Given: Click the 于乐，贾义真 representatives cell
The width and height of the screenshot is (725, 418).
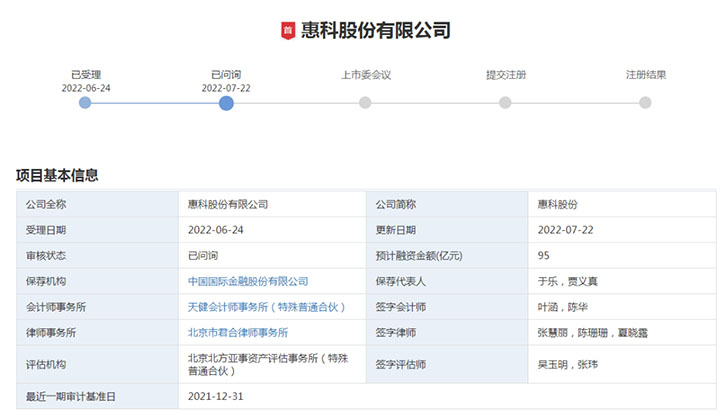Looking at the screenshot, I should (x=622, y=281).
